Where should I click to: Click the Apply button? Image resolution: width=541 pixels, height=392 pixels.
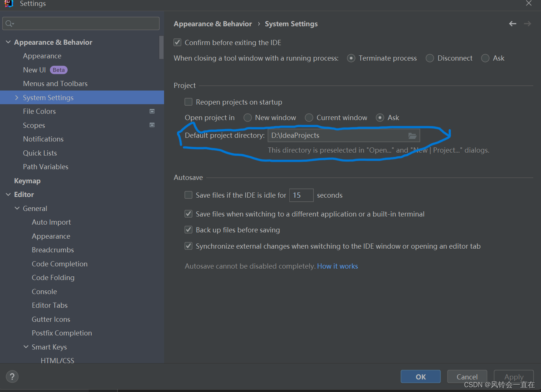[514, 376]
